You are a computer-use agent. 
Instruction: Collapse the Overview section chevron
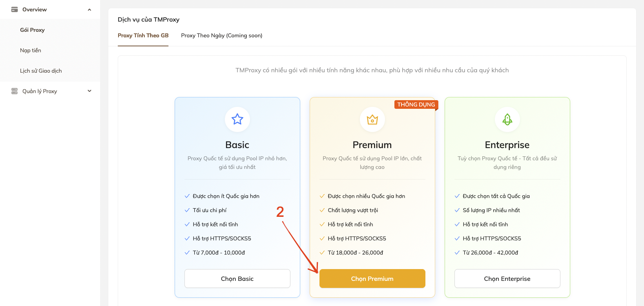click(89, 9)
